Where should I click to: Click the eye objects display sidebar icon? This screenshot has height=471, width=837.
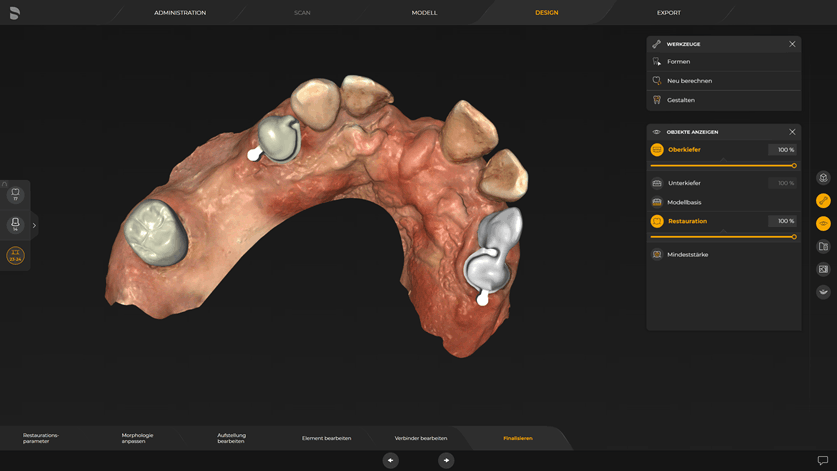[x=823, y=224]
